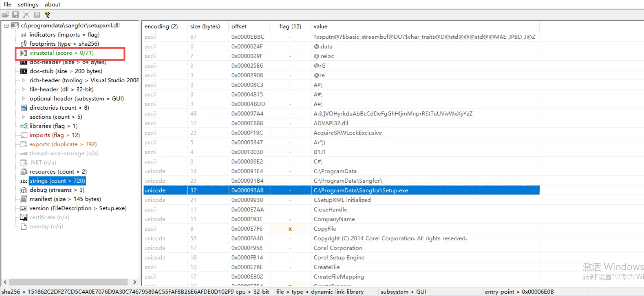Expand the optional-header tree node
The width and height of the screenshot is (644, 296).
pyautogui.click(x=24, y=99)
